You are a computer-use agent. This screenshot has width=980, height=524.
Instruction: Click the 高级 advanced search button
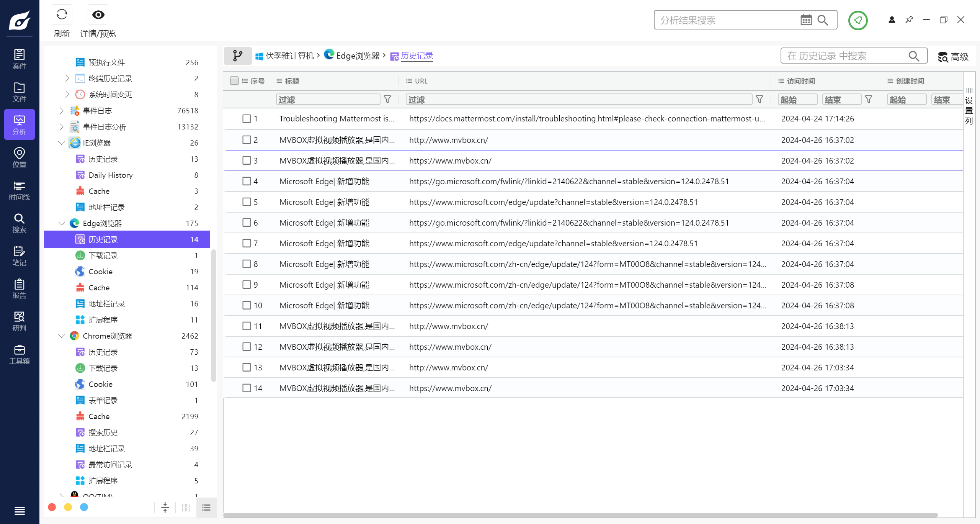pyautogui.click(x=953, y=57)
